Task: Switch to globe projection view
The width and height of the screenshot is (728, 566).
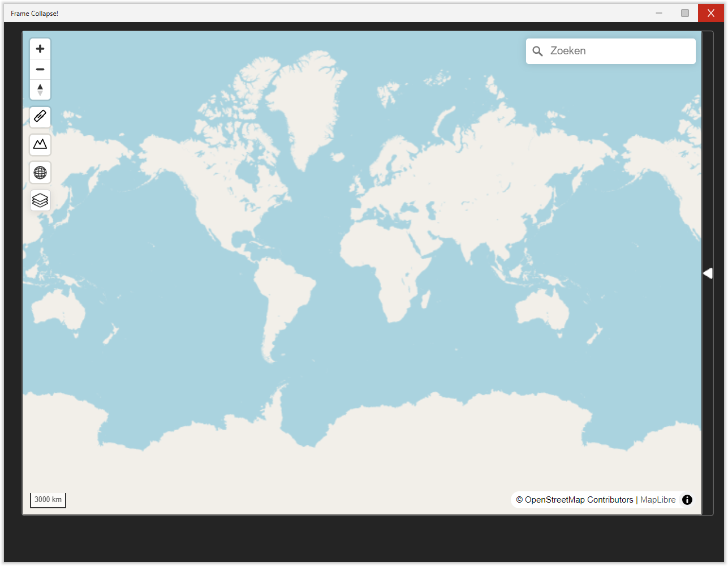Action: [x=40, y=173]
